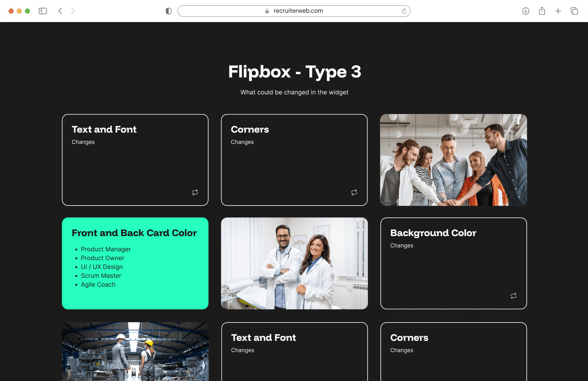Click the Share icon in toolbar

(542, 11)
